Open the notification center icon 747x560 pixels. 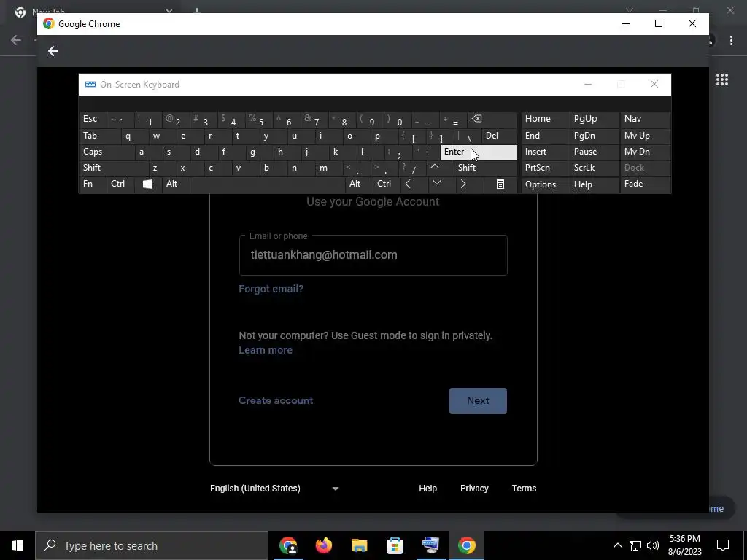(723, 545)
